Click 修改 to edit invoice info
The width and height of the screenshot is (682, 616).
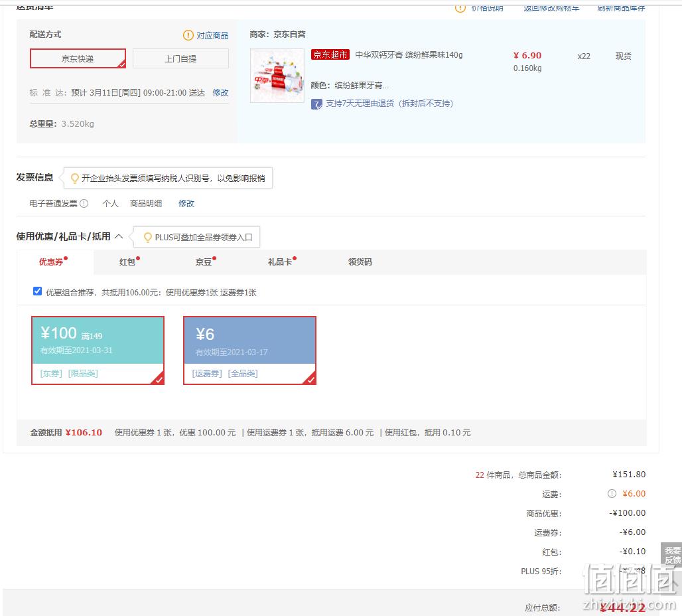[x=186, y=203]
